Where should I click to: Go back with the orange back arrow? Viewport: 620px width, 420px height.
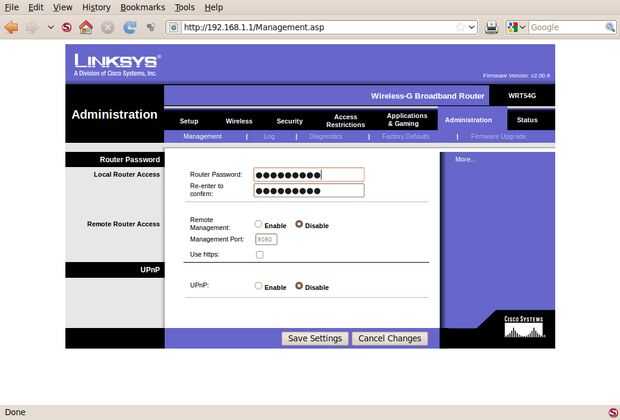pos(11,27)
